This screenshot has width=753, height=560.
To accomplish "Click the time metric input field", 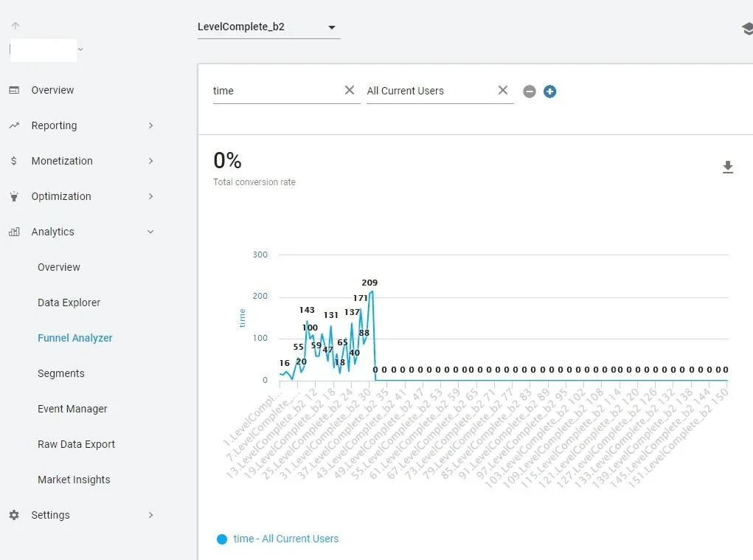I will (277, 91).
